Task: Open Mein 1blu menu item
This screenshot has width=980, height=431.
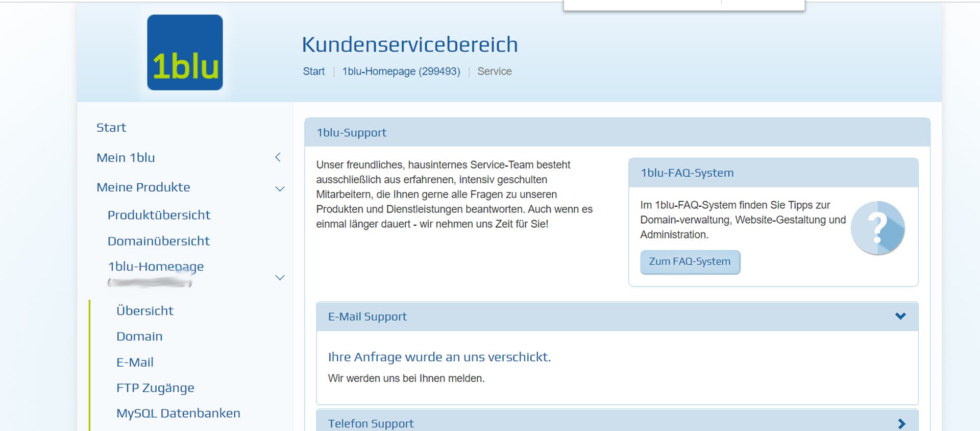Action: coord(126,158)
